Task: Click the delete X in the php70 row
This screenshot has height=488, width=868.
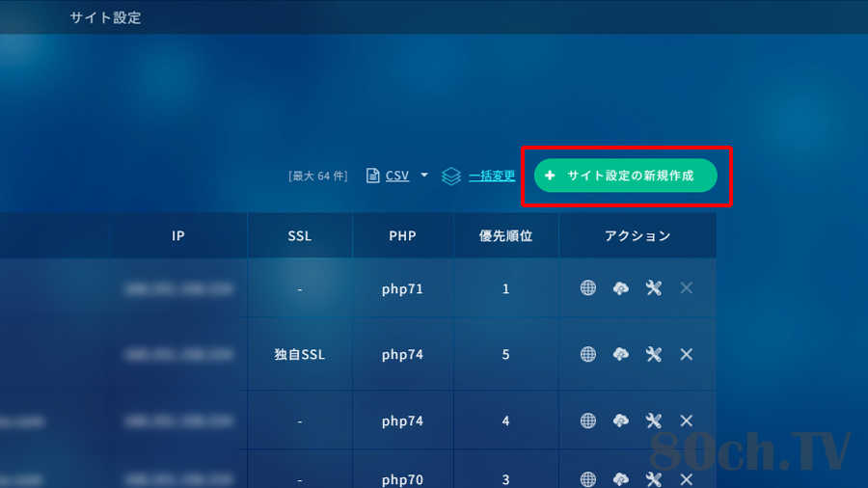Action: point(687,479)
